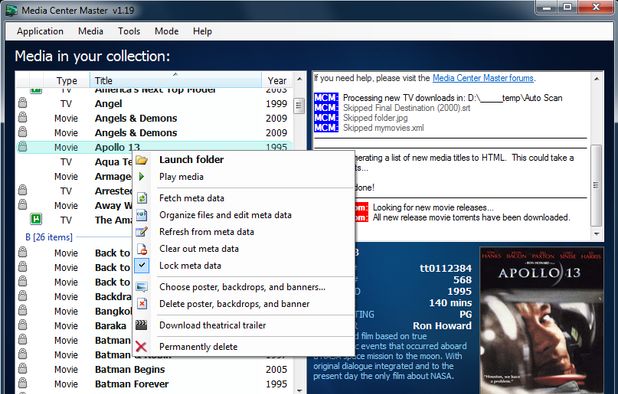Open the Tools menu
618x394 pixels.
click(x=129, y=31)
